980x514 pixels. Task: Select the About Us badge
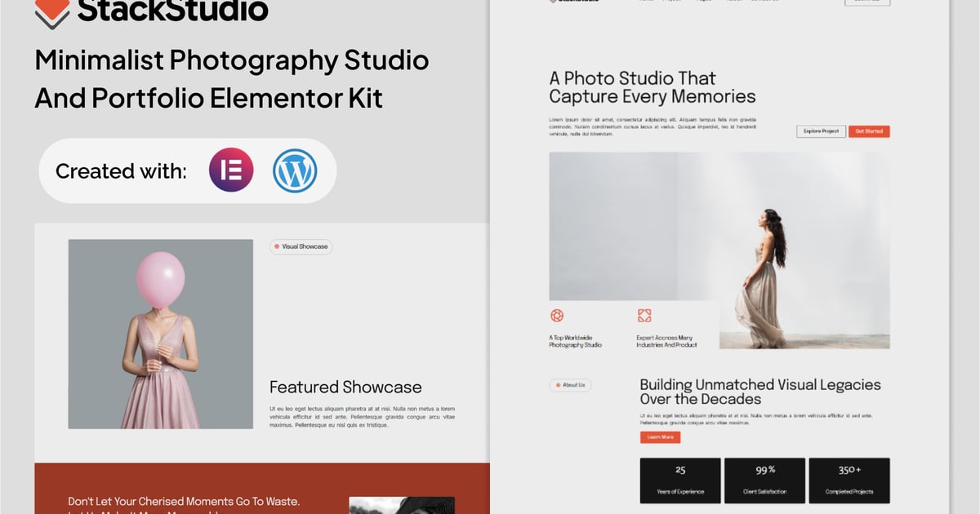(x=570, y=385)
